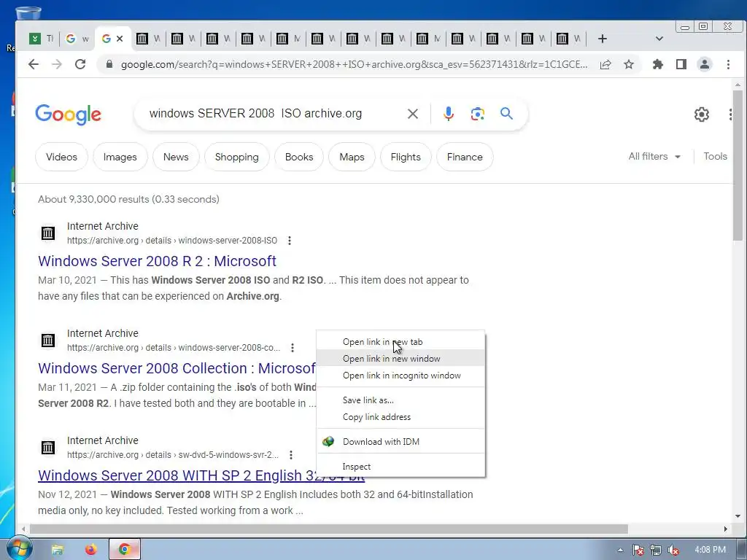Filter results by Maps
The width and height of the screenshot is (747, 560).
352,157
